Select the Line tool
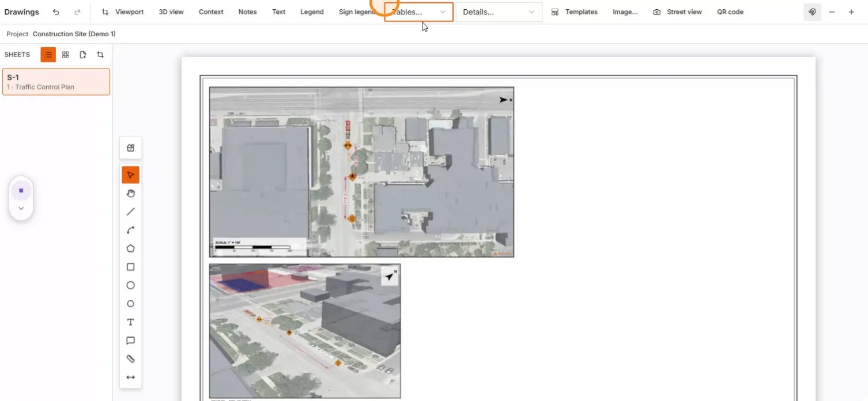 point(131,212)
